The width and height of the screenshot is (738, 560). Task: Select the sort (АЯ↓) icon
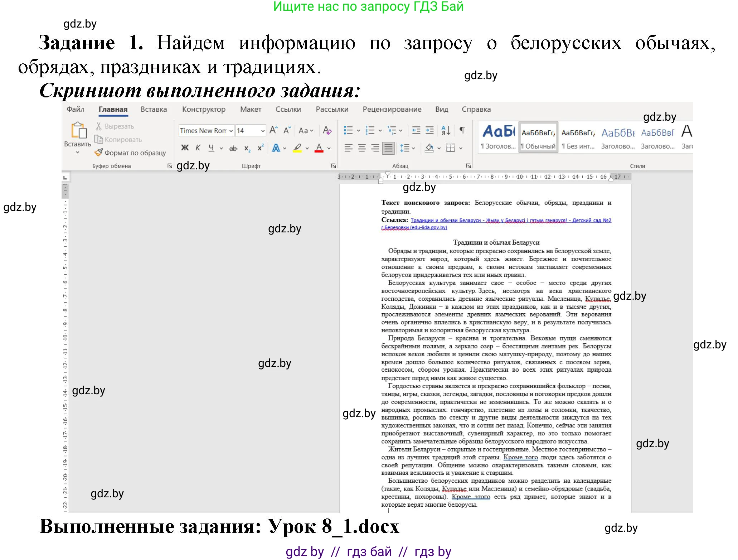click(x=445, y=130)
